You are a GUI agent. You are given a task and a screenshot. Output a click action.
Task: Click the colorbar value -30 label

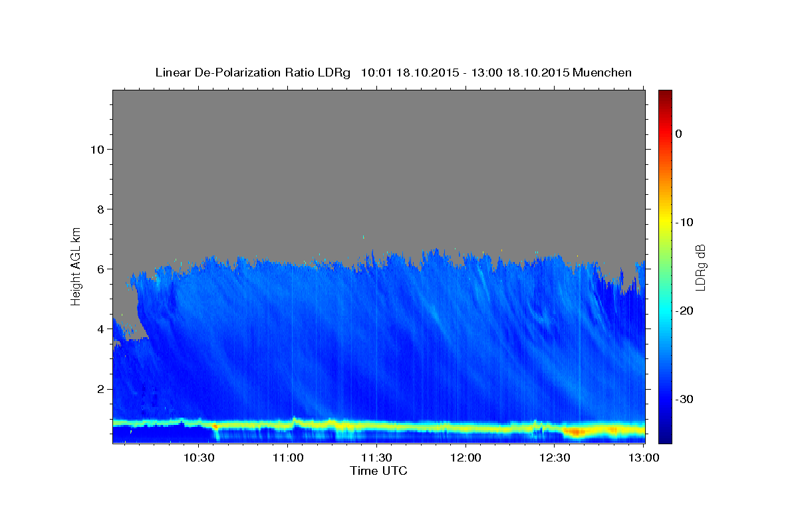tap(685, 399)
